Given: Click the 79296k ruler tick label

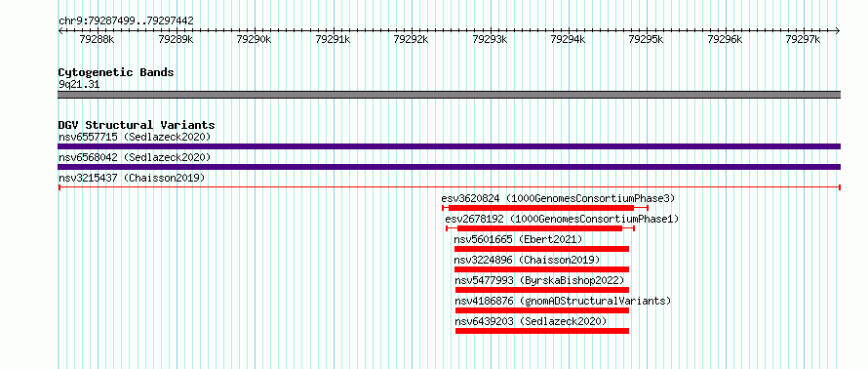Looking at the screenshot, I should point(726,39).
